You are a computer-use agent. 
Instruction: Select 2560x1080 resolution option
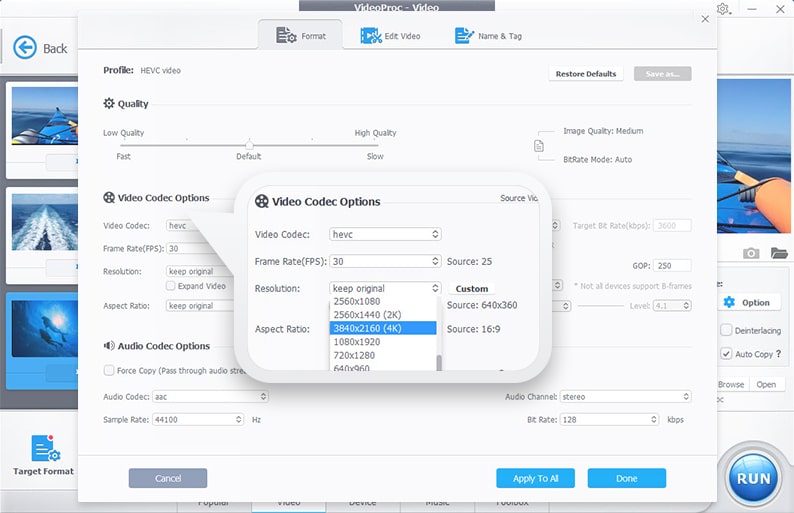383,301
